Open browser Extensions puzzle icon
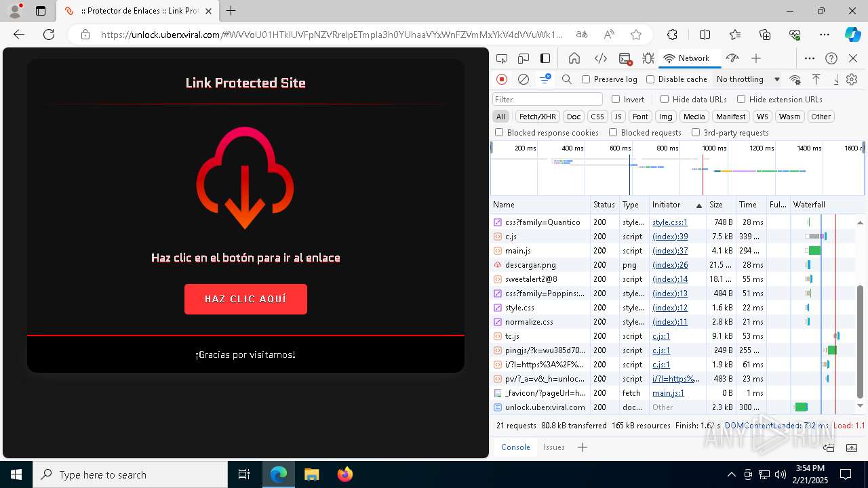868x488 pixels. click(672, 35)
